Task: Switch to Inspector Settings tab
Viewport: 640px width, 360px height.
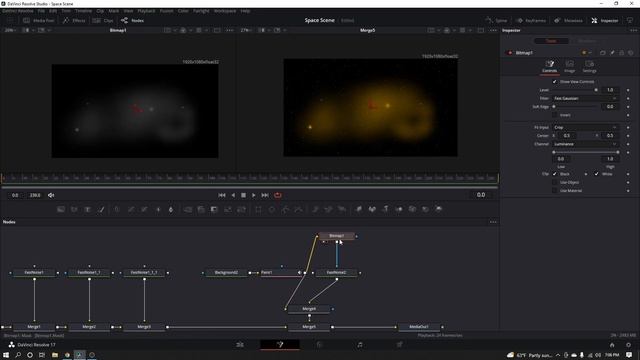Action: point(589,66)
